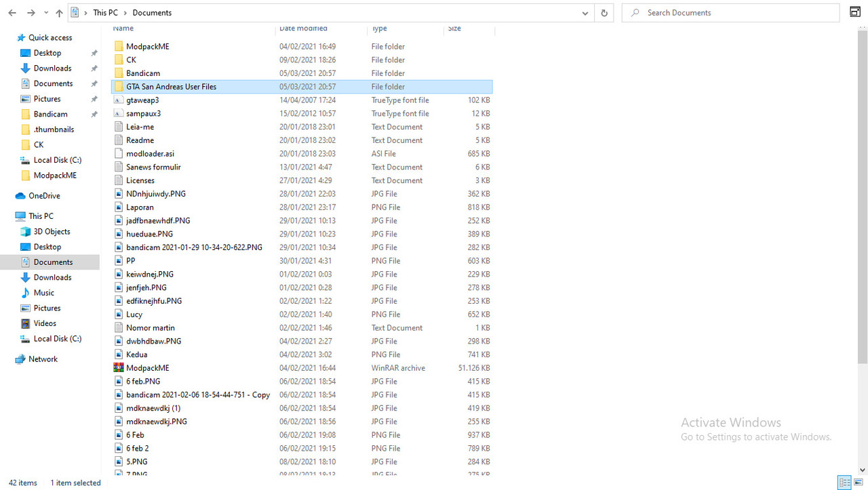This screenshot has height=490, width=868.
Task: Open .thumbnails folder in navigation pane
Action: coord(54,129)
